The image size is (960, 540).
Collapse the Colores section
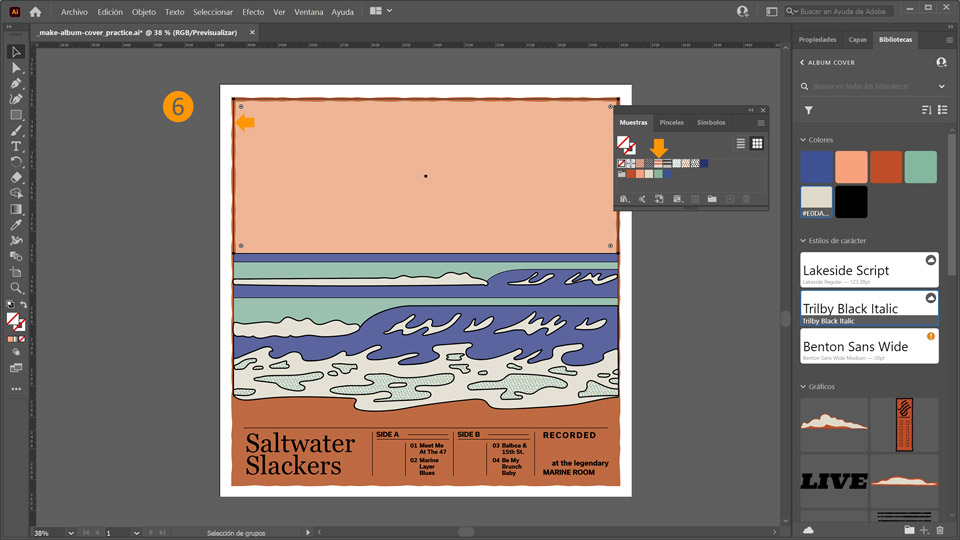point(803,140)
